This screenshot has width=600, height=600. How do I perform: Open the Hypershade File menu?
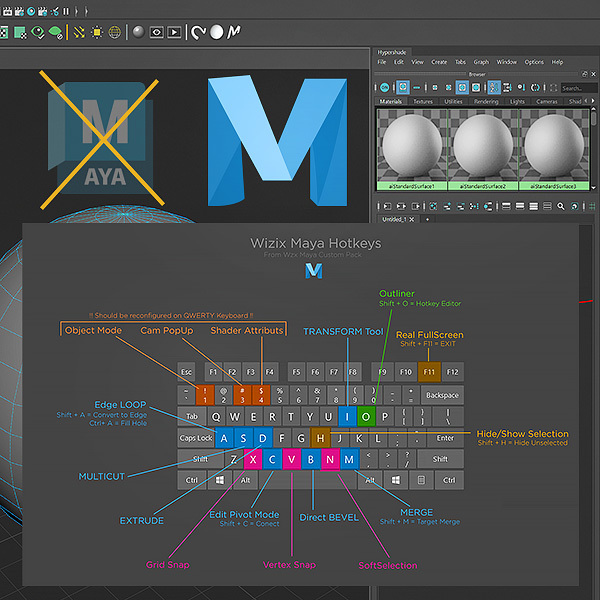[382, 62]
